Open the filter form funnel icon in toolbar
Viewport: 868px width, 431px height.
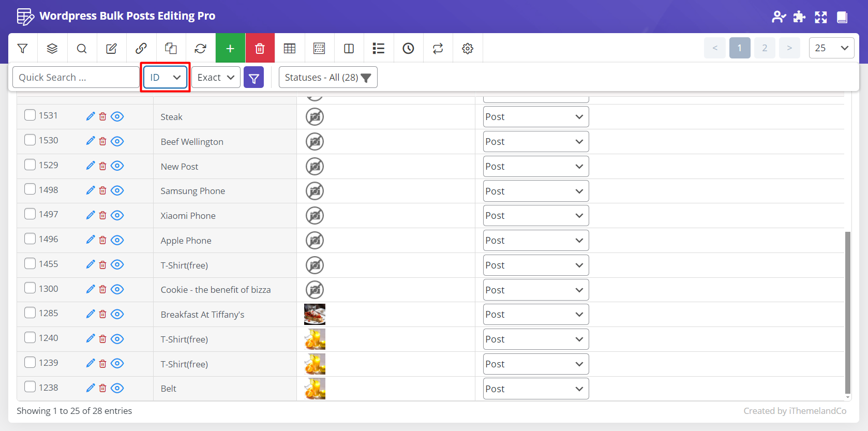coord(22,49)
